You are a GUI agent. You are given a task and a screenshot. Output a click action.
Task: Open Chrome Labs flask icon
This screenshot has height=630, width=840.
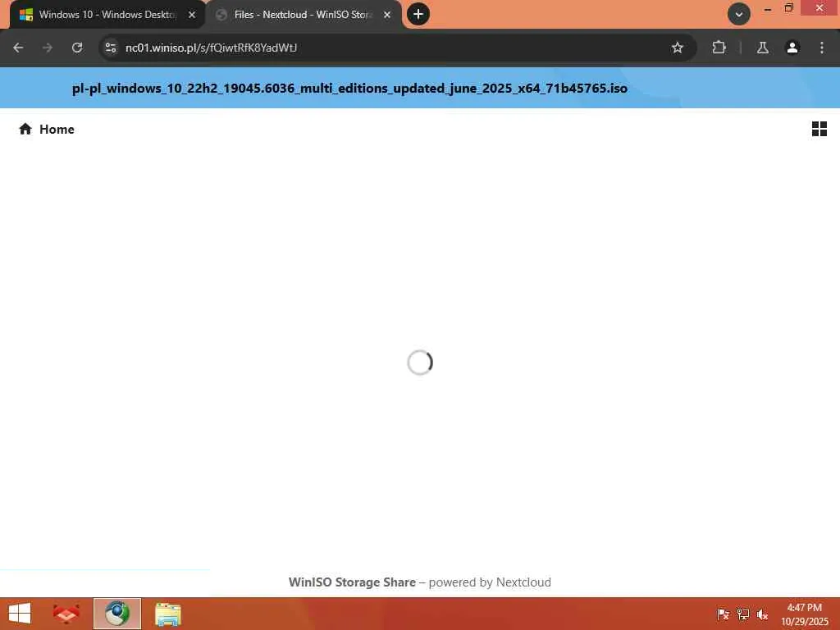tap(763, 48)
